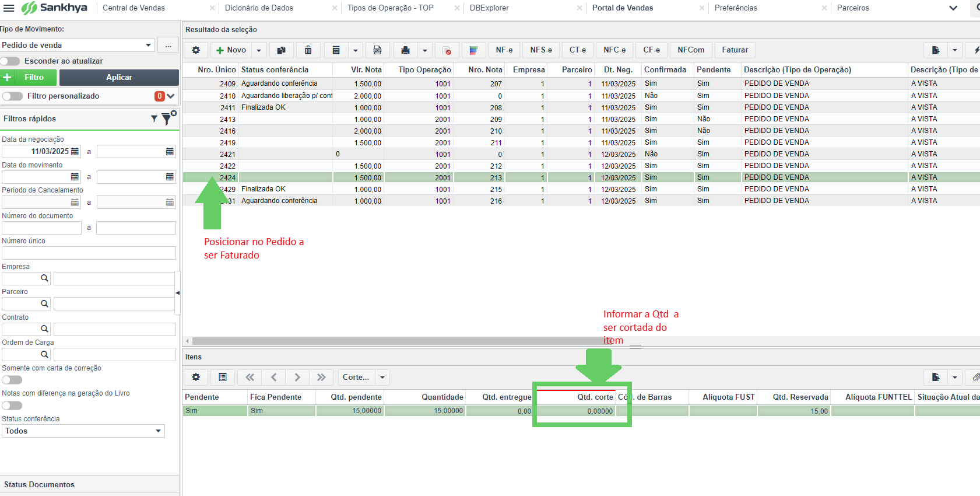This screenshot has width=980, height=496.
Task: Expand Filtro personalizado chevron
Action: coord(171,96)
